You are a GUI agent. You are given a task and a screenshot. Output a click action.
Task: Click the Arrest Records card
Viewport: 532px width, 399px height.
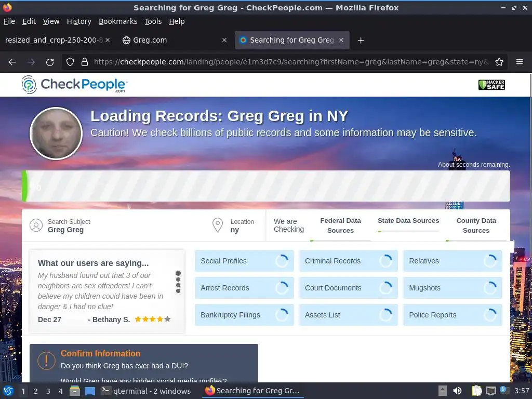(x=244, y=288)
